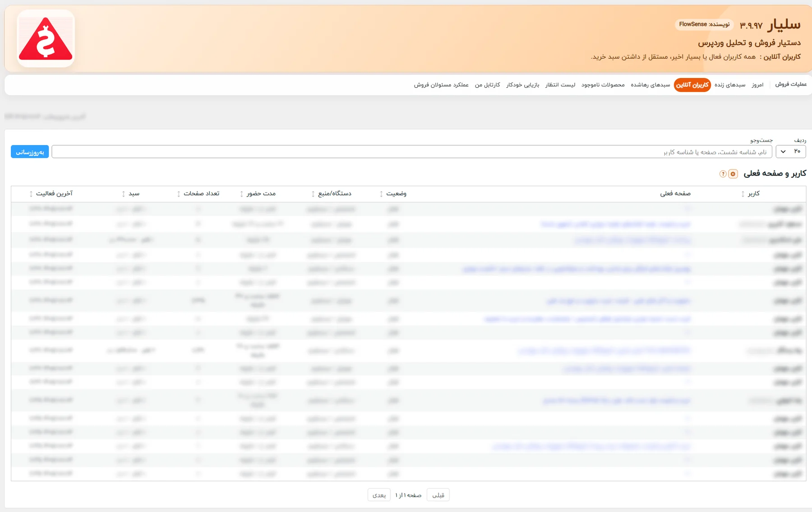Sort by the آخرین فعالیت column arrows
Viewport: 812px width, 512px height.
(31, 194)
